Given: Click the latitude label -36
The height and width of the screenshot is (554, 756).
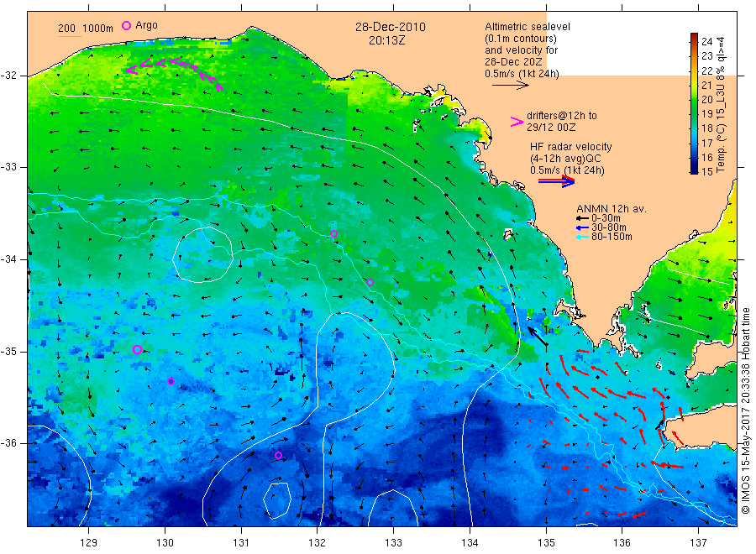Looking at the screenshot, I should coord(9,442).
